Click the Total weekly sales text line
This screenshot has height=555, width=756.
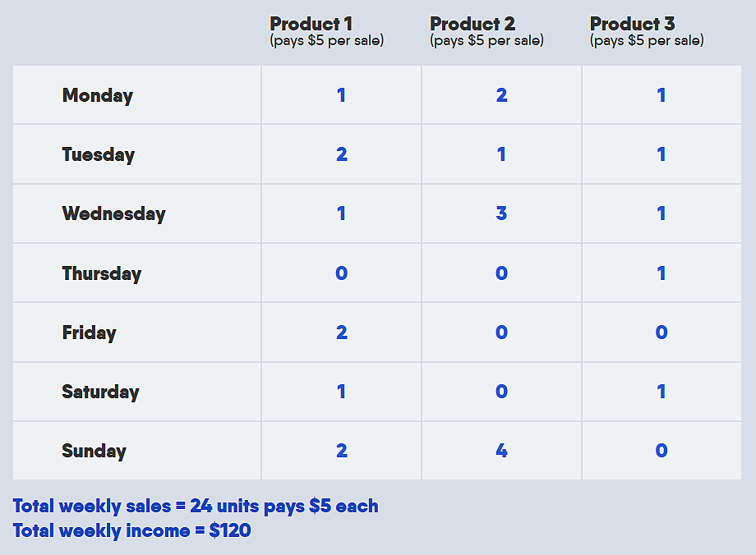click(196, 507)
